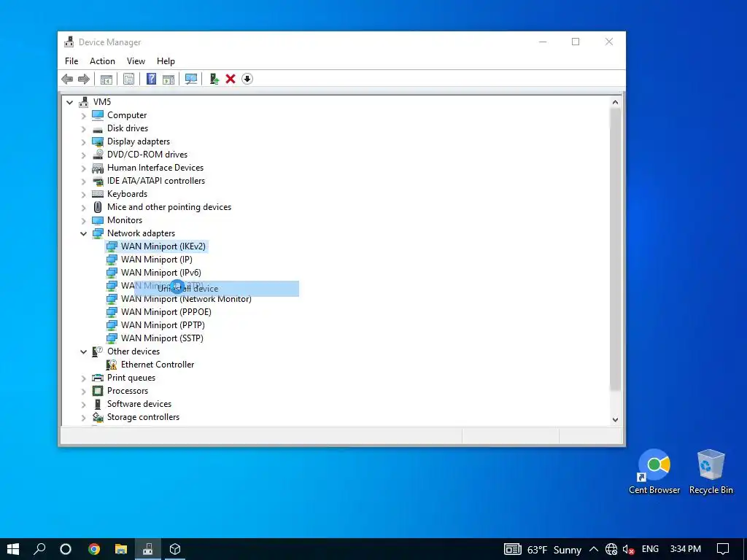Click the Keyboards category icon
This screenshot has width=747, height=560.
click(x=98, y=194)
